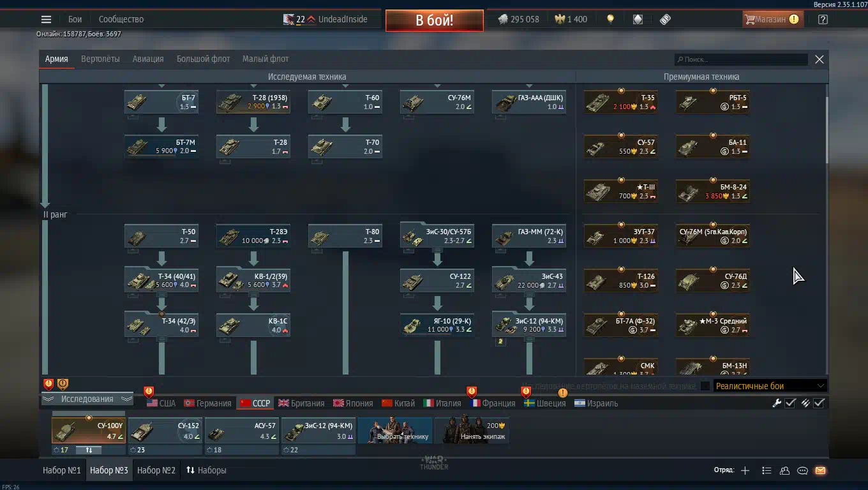Screen dimensions: 868x490
Task: Open the chat bubble icon
Action: click(x=802, y=470)
